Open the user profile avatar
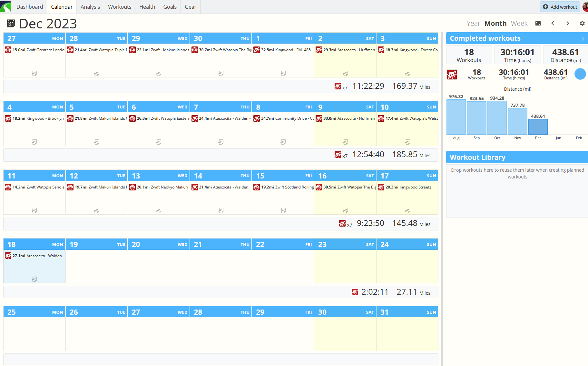Image resolution: width=588 pixels, height=366 pixels. 585,7
